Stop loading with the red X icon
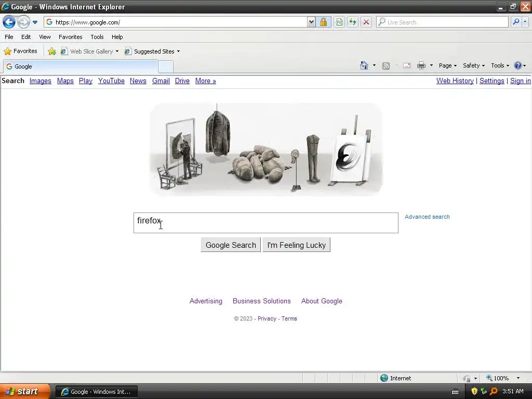Viewport: 532px width, 399px height. click(366, 22)
